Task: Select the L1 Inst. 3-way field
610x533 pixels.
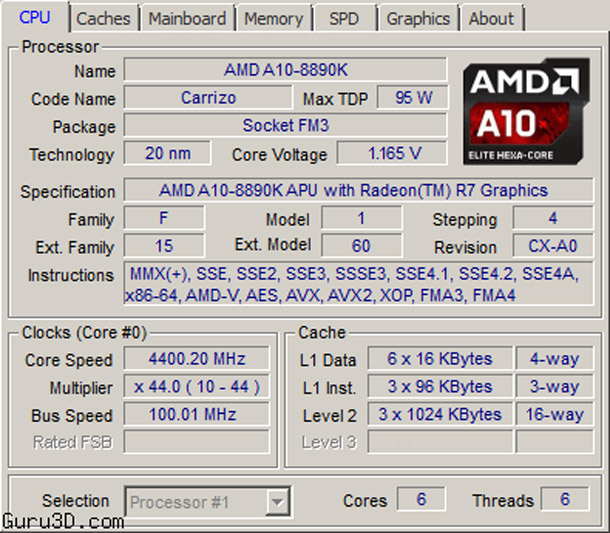Action: coord(555,386)
